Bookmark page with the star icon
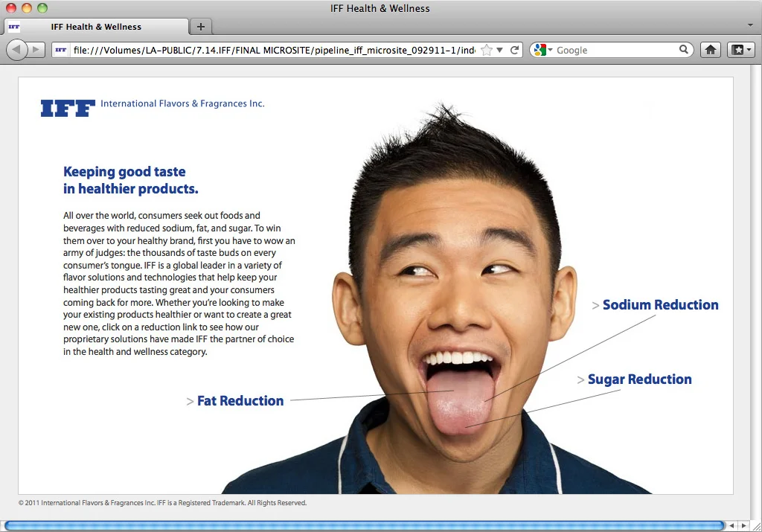Viewport: 762px width, 532px height. click(486, 50)
